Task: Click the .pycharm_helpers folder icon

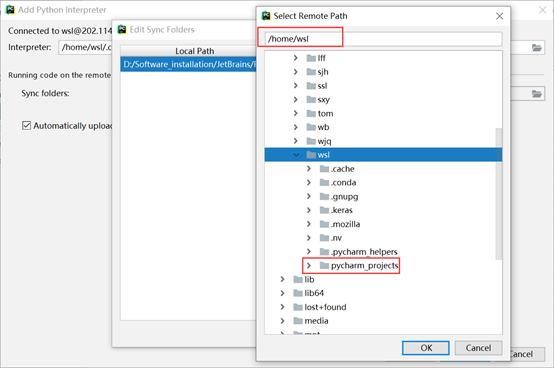Action: click(x=324, y=251)
